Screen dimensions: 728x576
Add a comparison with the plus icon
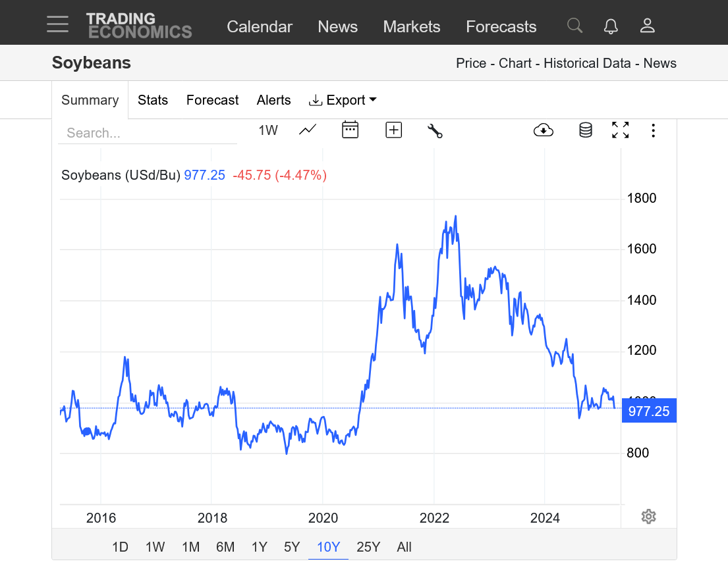coord(393,130)
